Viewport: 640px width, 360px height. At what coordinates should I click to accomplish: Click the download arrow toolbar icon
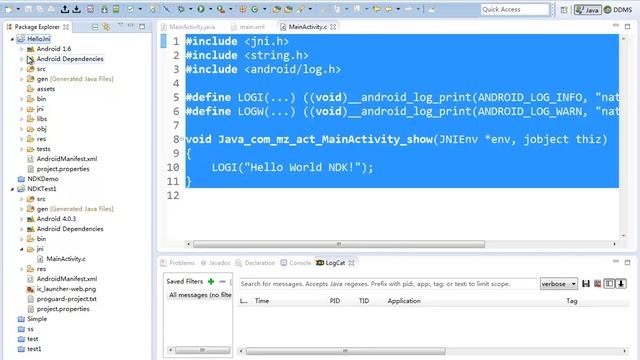[x=76, y=9]
